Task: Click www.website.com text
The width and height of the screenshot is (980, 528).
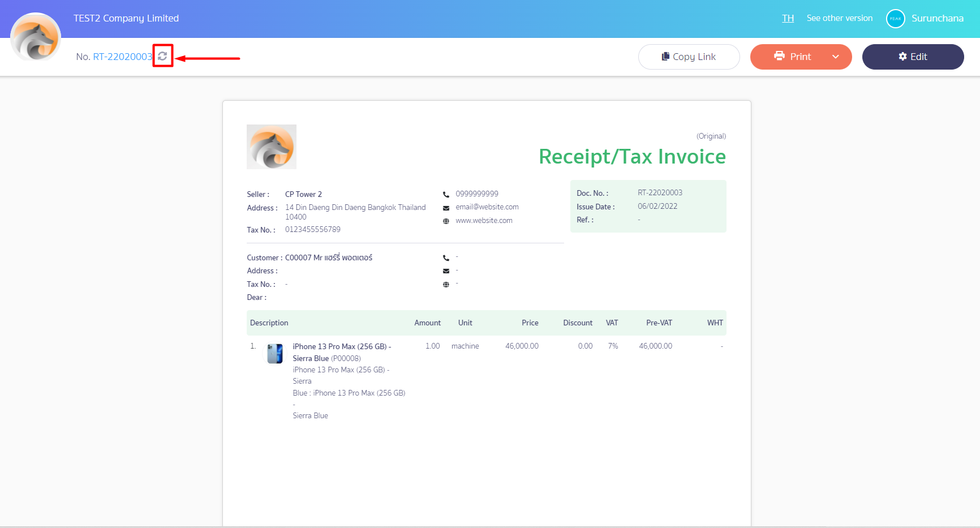Action: pos(484,221)
